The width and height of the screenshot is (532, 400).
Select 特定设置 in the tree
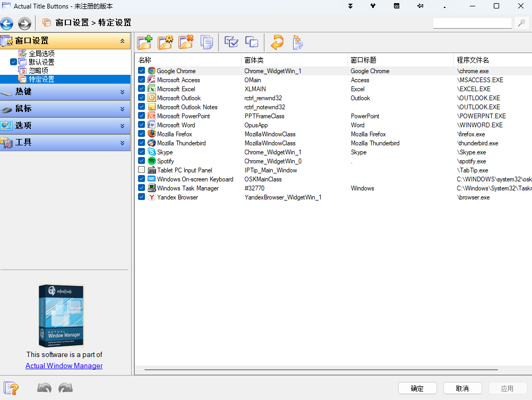41,79
